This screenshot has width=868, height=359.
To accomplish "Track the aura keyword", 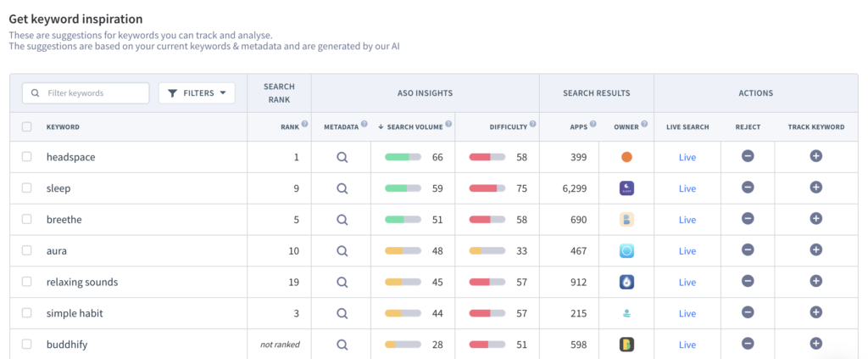I will pos(815,250).
